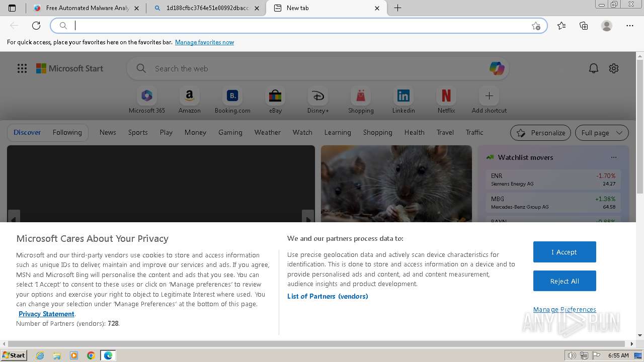Open the browser profile avatar
Screen dimensions: 644x362
pos(607,26)
